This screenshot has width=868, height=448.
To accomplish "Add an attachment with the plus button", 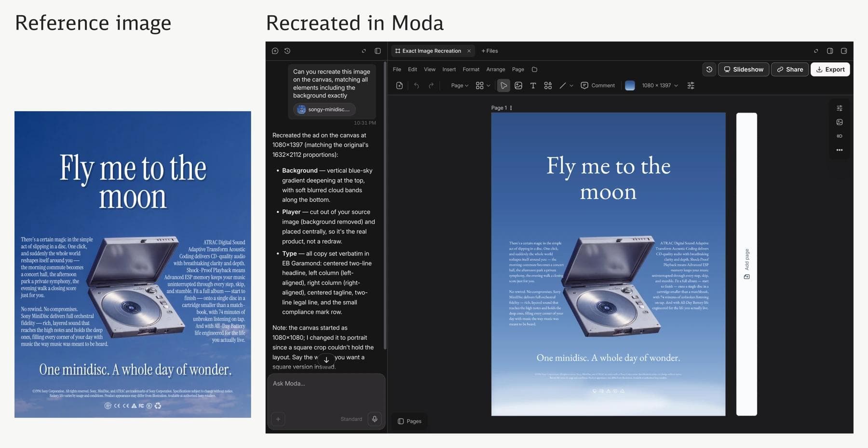I will coord(278,419).
